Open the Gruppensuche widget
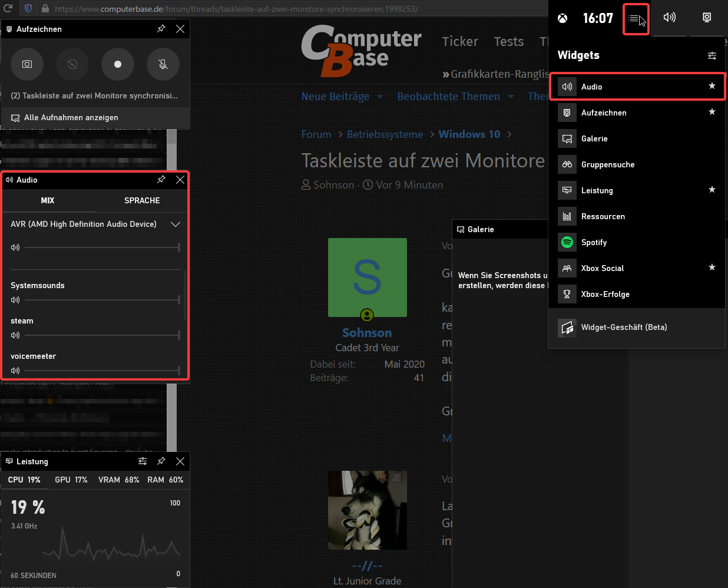728x588 pixels. pos(637,164)
